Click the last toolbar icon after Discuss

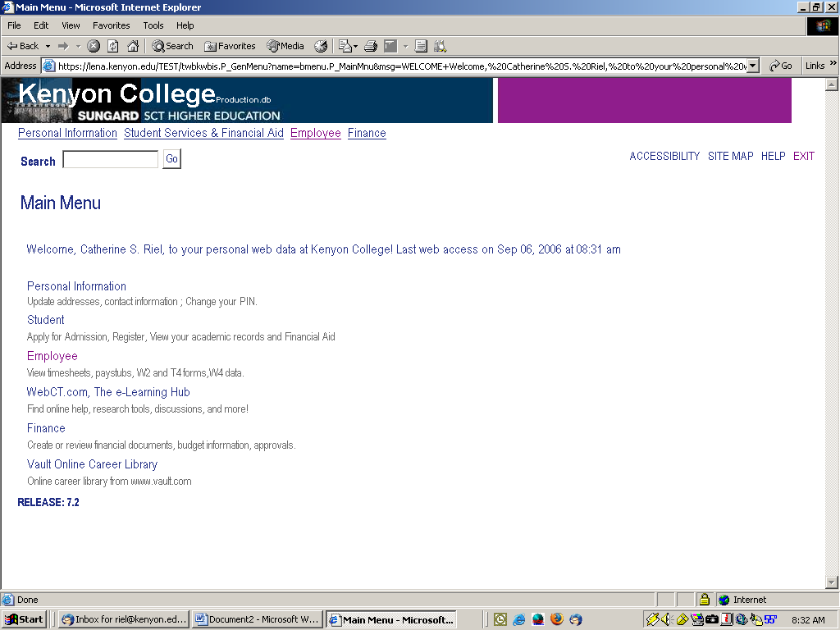(x=441, y=46)
